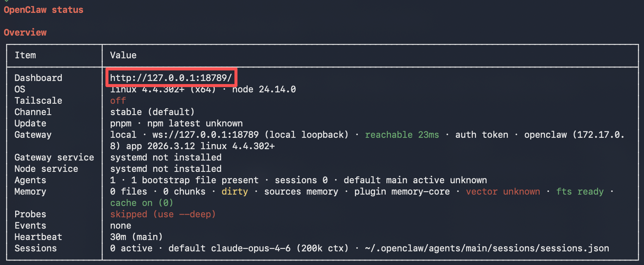Click the "Item" column header
The height and width of the screenshot is (265, 644).
[25, 55]
